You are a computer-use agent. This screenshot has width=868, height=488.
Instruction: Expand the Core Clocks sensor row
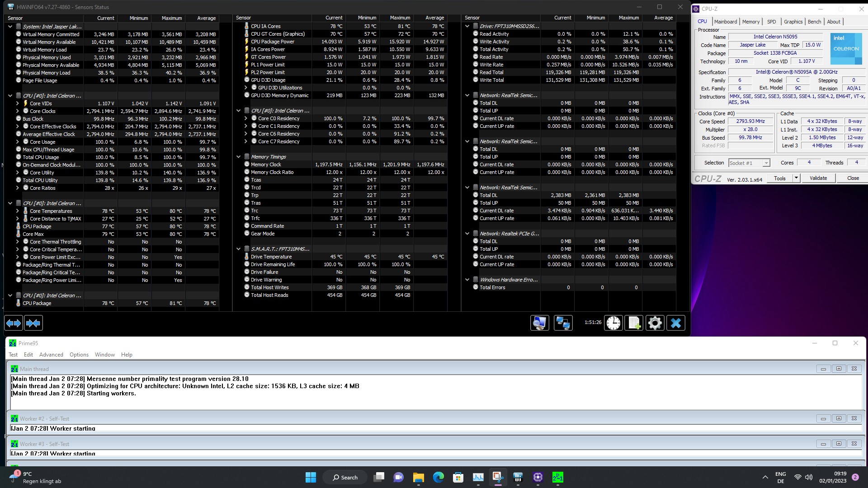[x=18, y=111]
